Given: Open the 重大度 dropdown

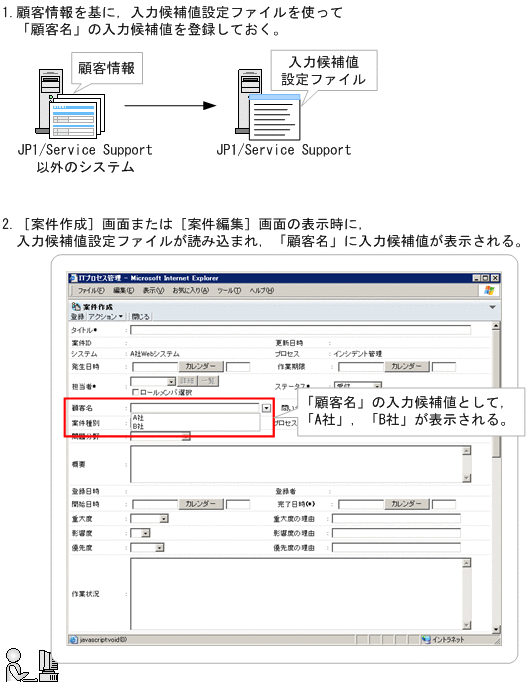Looking at the screenshot, I should (x=164, y=519).
